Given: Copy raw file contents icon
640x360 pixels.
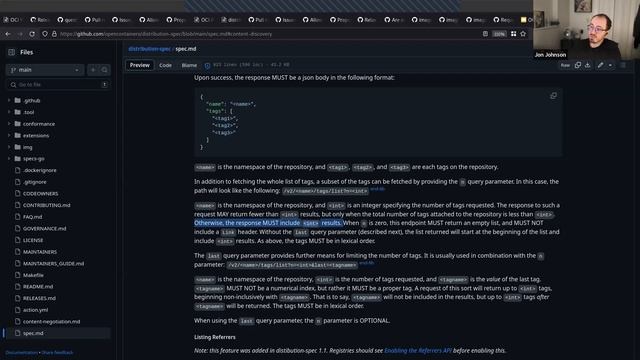Looking at the screenshot, I should click(x=578, y=65).
